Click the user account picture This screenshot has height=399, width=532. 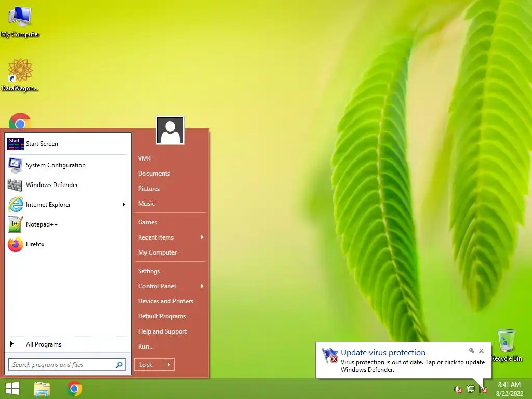pos(170,130)
